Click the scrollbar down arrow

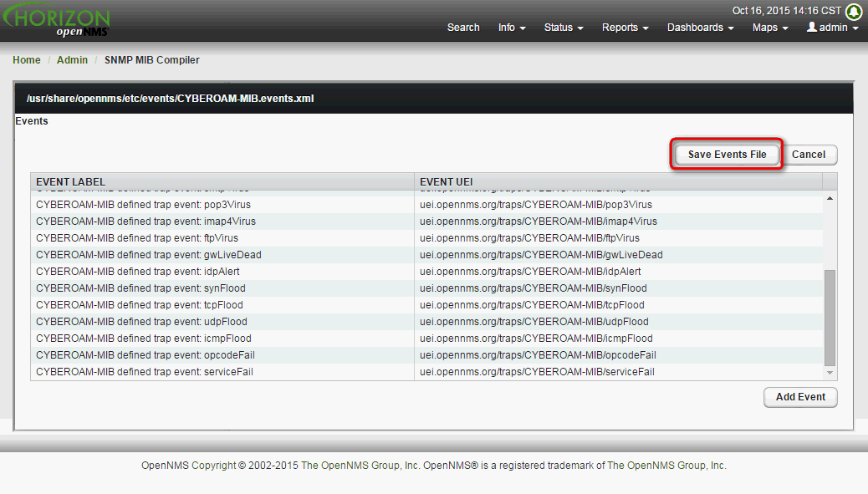pos(830,373)
